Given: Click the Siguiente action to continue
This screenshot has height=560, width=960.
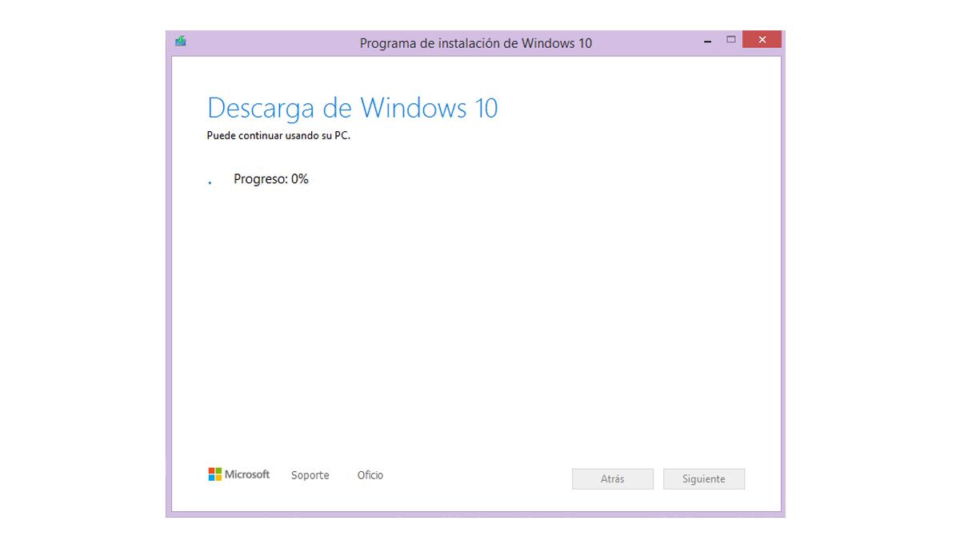Looking at the screenshot, I should tap(703, 478).
